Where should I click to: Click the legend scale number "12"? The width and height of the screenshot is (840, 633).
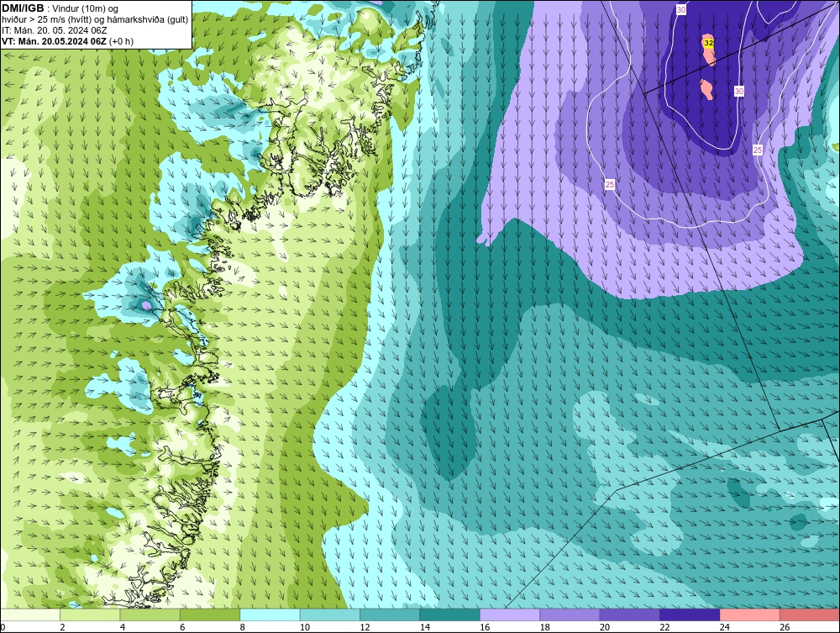pos(365,627)
